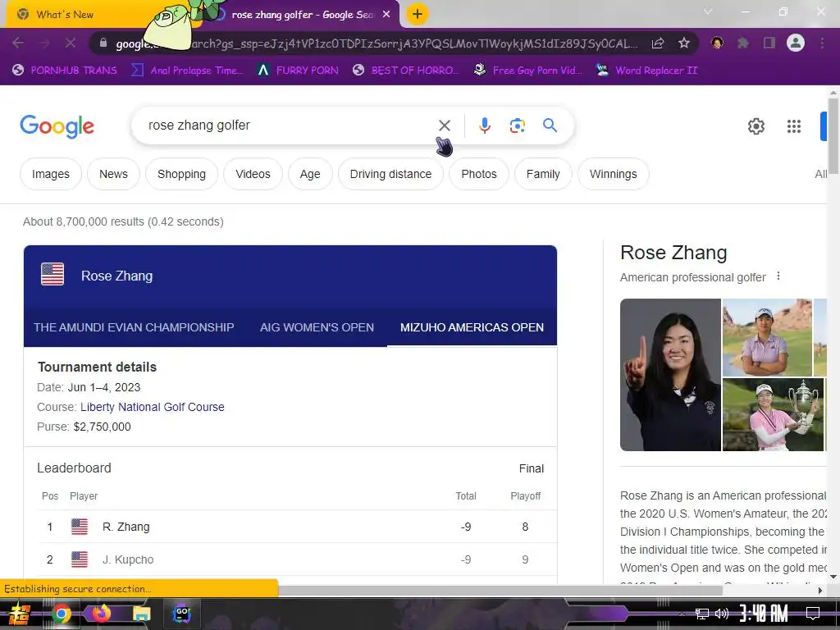Image resolution: width=840 pixels, height=630 pixels.
Task: Select the Age filter chip
Action: 309,174
